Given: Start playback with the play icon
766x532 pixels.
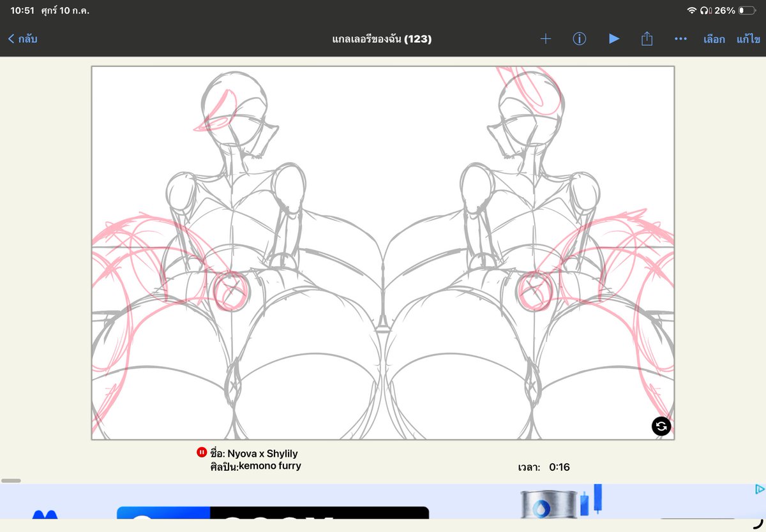Looking at the screenshot, I should point(614,39).
